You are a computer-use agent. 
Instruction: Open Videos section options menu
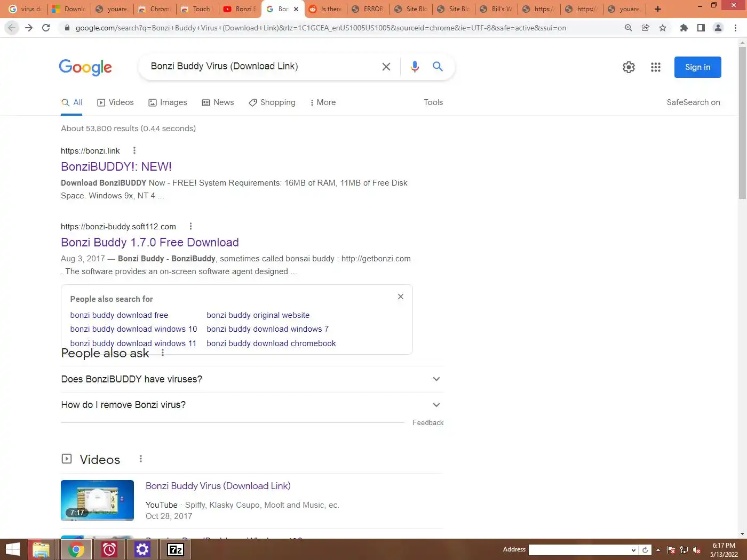point(141,459)
